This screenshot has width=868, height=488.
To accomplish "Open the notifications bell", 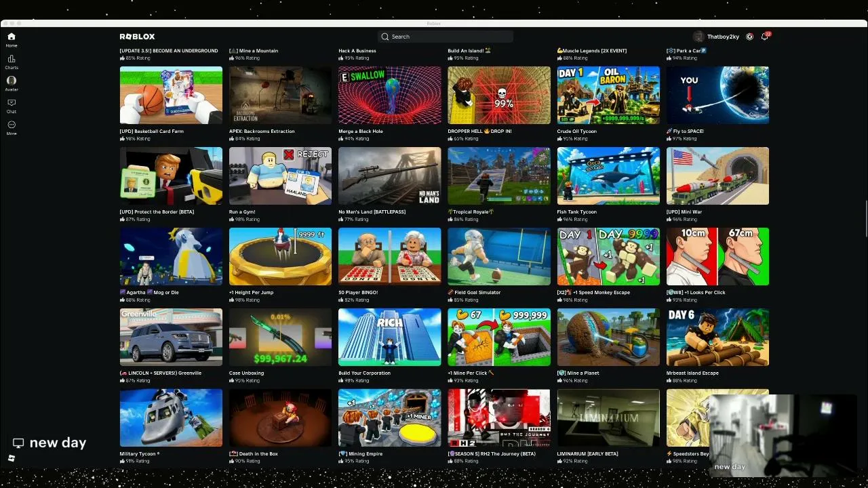I will tap(765, 37).
